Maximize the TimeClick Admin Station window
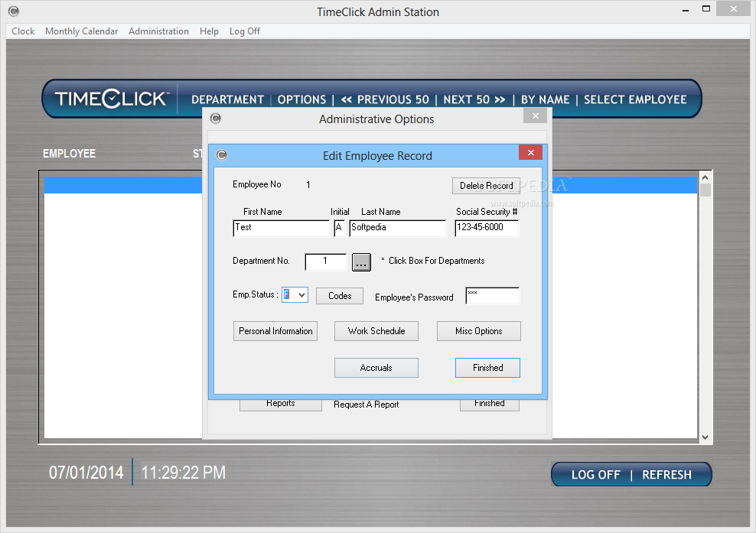756x533 pixels. (705, 8)
